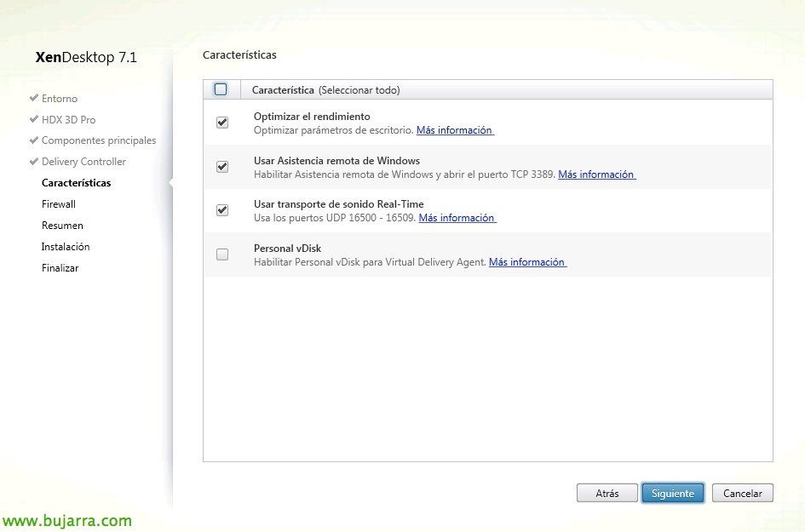805x532 pixels.
Task: Enable the Personal vDisk checkbox
Action: click(222, 255)
